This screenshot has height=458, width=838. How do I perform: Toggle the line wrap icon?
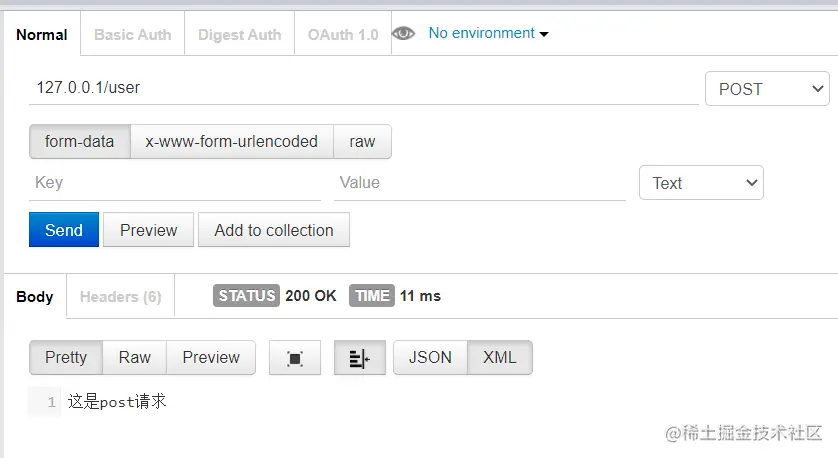click(360, 358)
